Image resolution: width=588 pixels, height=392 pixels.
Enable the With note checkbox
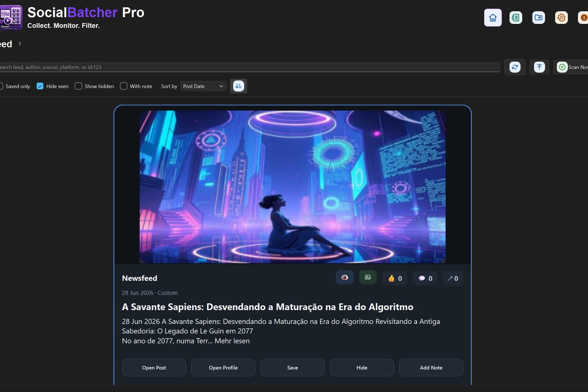(x=124, y=86)
